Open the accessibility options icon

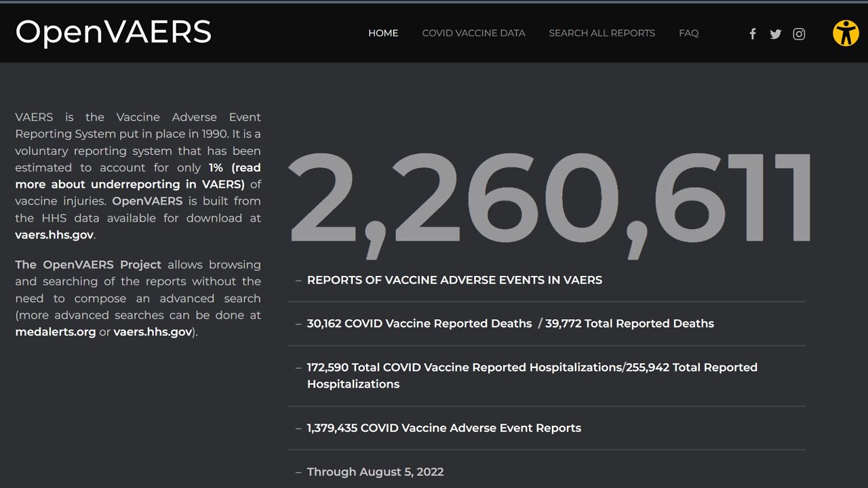846,33
